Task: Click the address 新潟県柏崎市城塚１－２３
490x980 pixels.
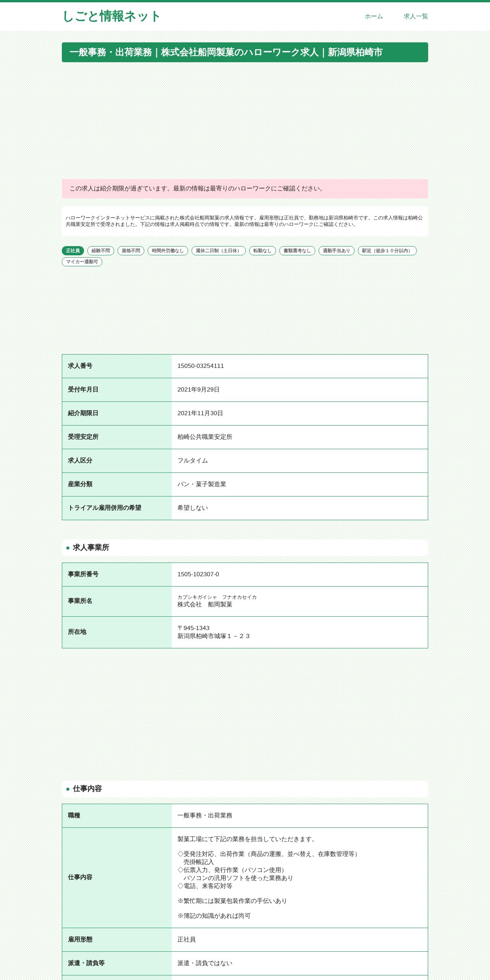Action: click(214, 636)
